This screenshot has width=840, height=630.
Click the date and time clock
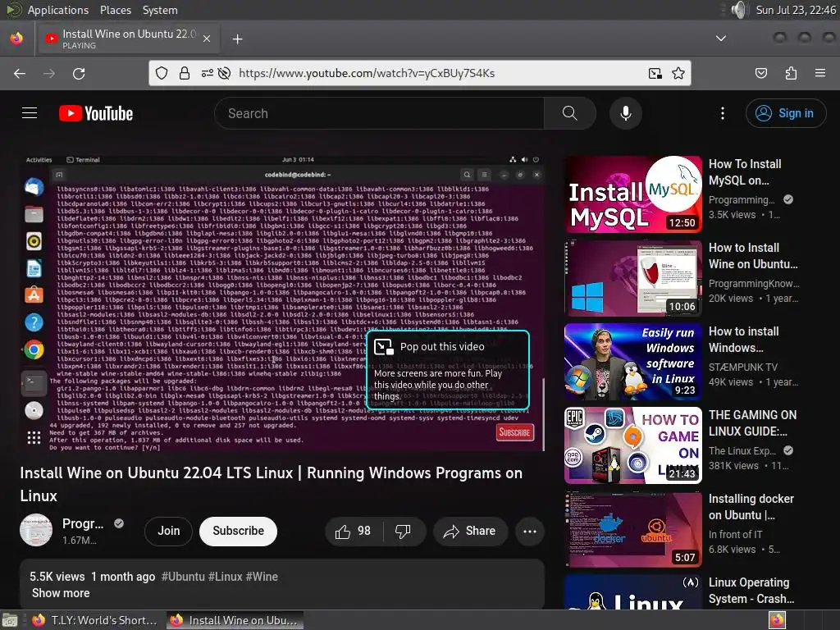point(796,10)
